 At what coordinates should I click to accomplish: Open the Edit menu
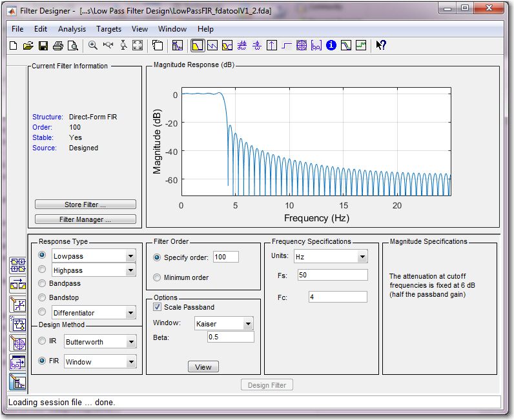(x=41, y=29)
